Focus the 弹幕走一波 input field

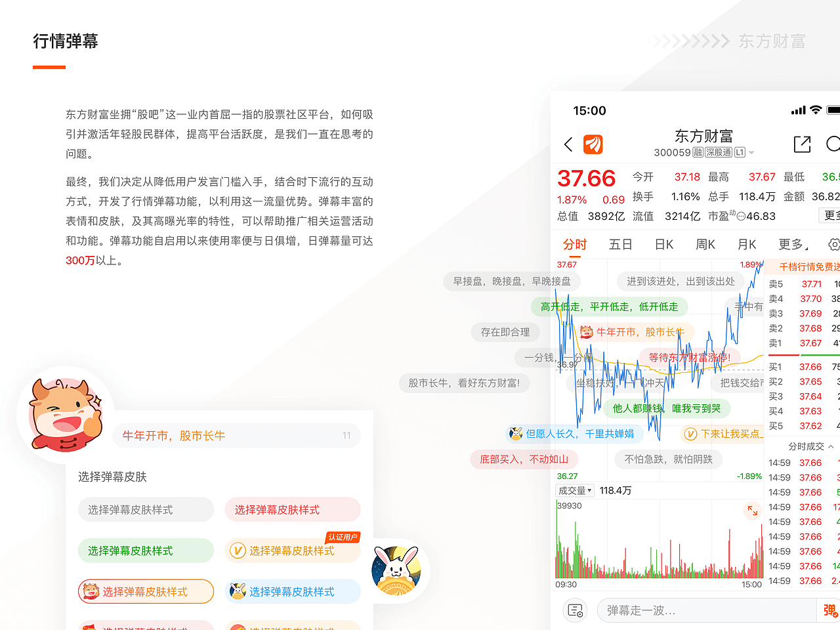pos(707,611)
